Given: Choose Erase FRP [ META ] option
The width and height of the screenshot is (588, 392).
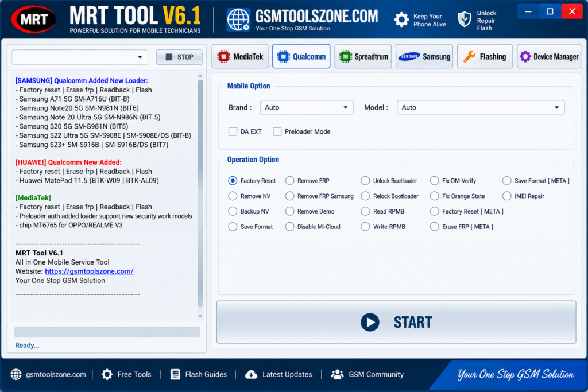Looking at the screenshot, I should pyautogui.click(x=434, y=227).
